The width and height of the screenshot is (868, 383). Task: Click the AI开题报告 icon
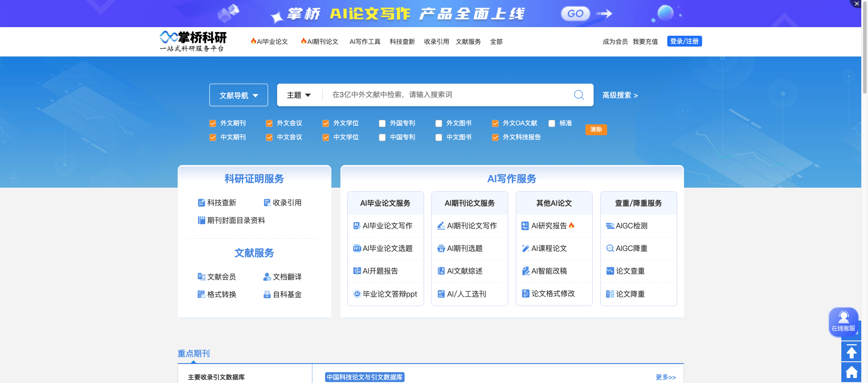[x=357, y=271]
